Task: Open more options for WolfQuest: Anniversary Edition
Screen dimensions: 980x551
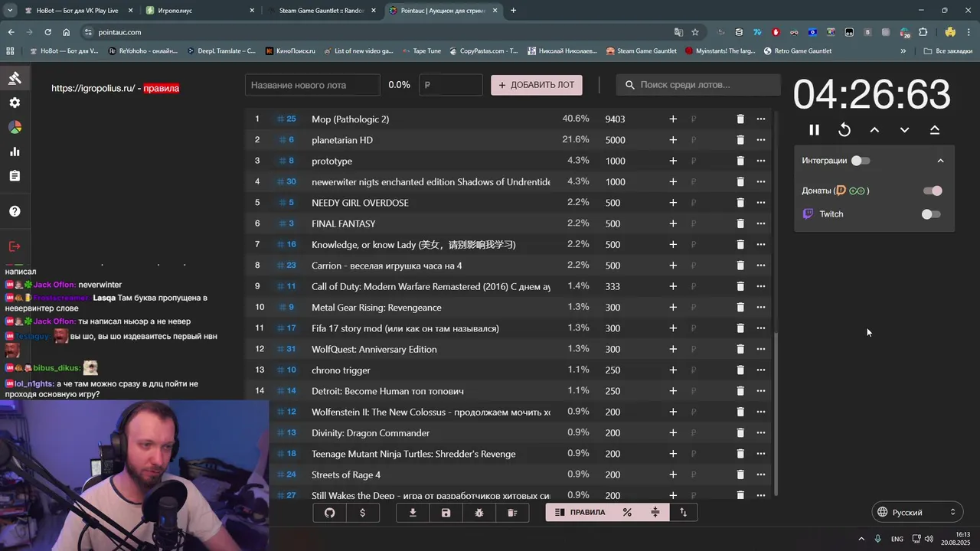Action: (x=760, y=349)
